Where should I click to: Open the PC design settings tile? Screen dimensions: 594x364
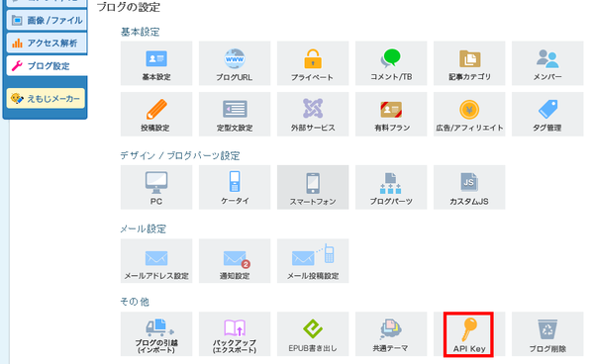[156, 187]
